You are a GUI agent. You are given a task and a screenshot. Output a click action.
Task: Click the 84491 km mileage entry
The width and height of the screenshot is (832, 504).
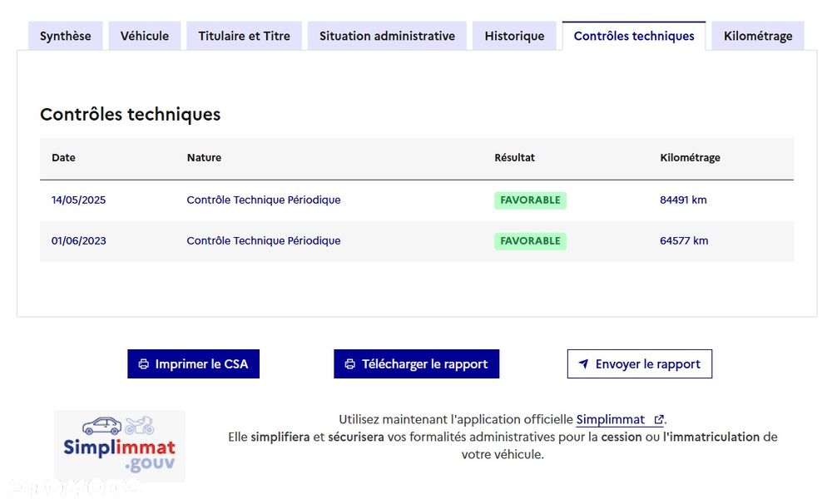pyautogui.click(x=683, y=200)
